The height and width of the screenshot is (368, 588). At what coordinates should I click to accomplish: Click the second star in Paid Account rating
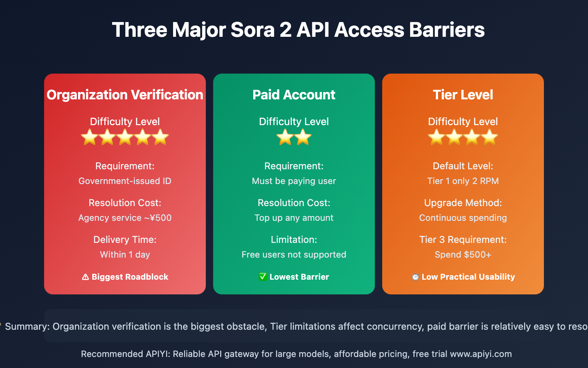tap(303, 138)
